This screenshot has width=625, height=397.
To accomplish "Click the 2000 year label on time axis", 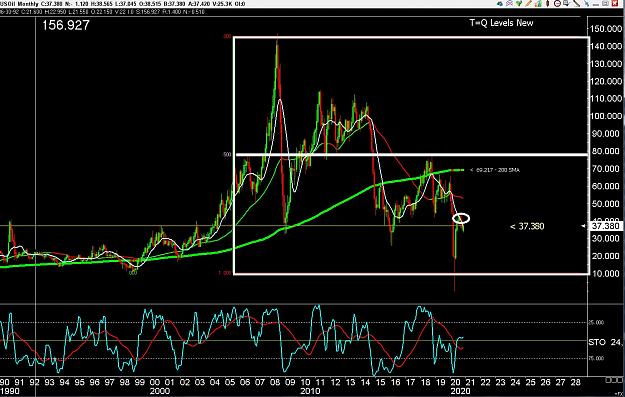I will click(x=159, y=391).
